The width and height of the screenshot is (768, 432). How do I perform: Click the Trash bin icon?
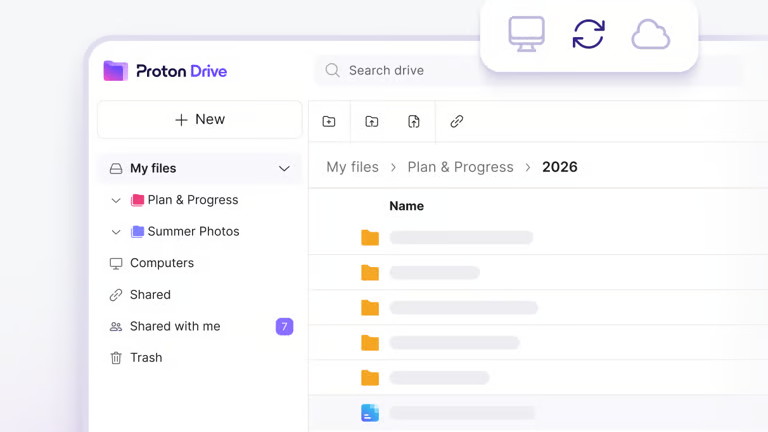pyautogui.click(x=116, y=358)
